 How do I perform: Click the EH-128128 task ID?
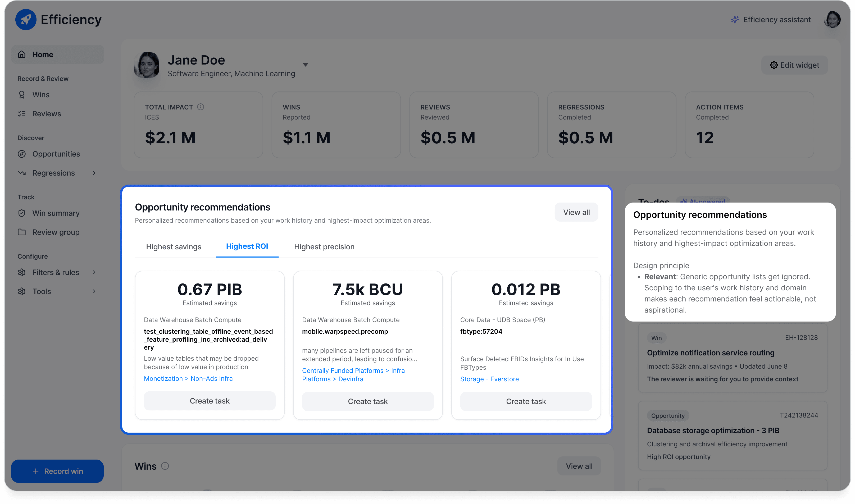(x=801, y=338)
